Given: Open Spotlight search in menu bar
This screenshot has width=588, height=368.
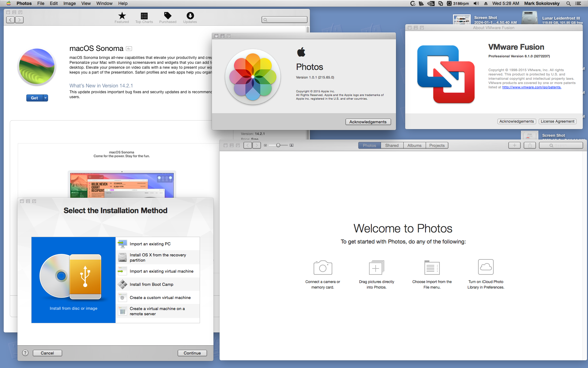Looking at the screenshot, I should pyautogui.click(x=568, y=3).
